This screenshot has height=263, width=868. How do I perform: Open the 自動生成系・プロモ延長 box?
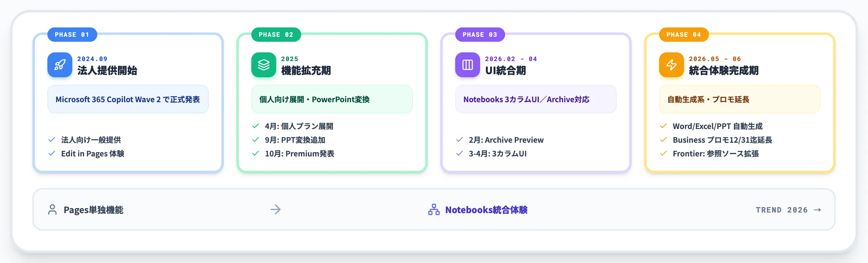[740, 99]
